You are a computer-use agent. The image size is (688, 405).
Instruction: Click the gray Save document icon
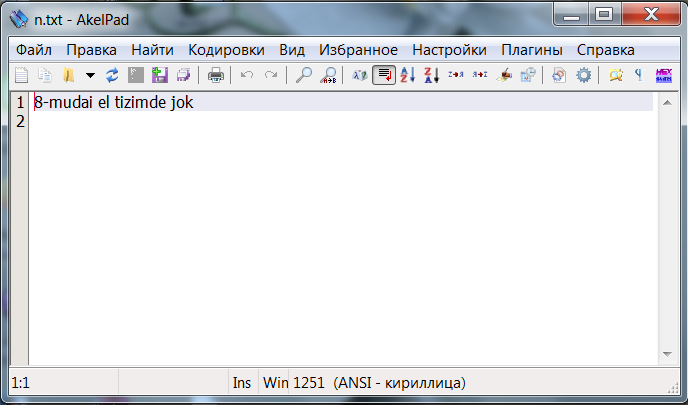(136, 75)
